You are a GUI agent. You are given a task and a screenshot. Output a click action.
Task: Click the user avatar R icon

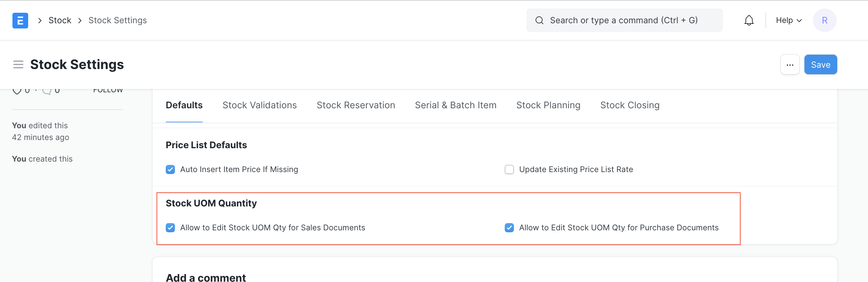pyautogui.click(x=824, y=21)
